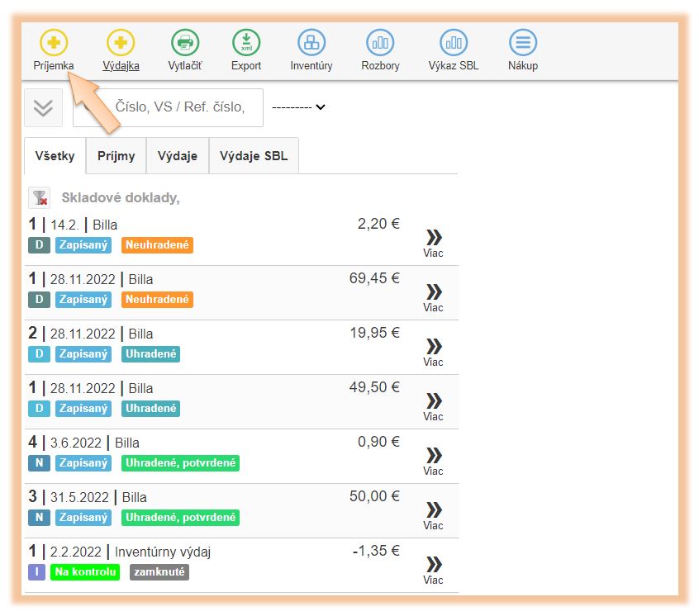This screenshot has width=699, height=616.
Task: Open the Výkaz SBL report
Action: point(453,42)
